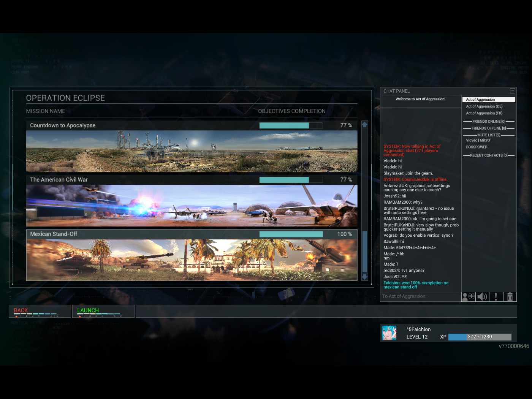
Task: Click Jossh92's 'hii' message
Action: pos(395,196)
